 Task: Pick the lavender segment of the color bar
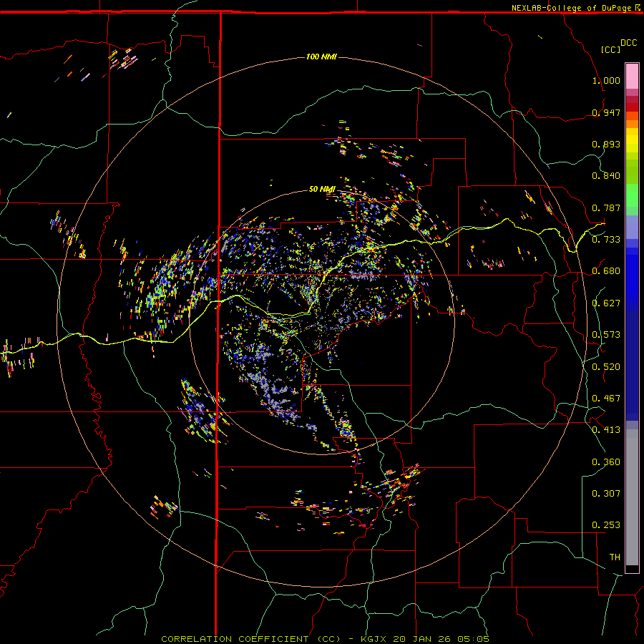pyautogui.click(x=632, y=228)
